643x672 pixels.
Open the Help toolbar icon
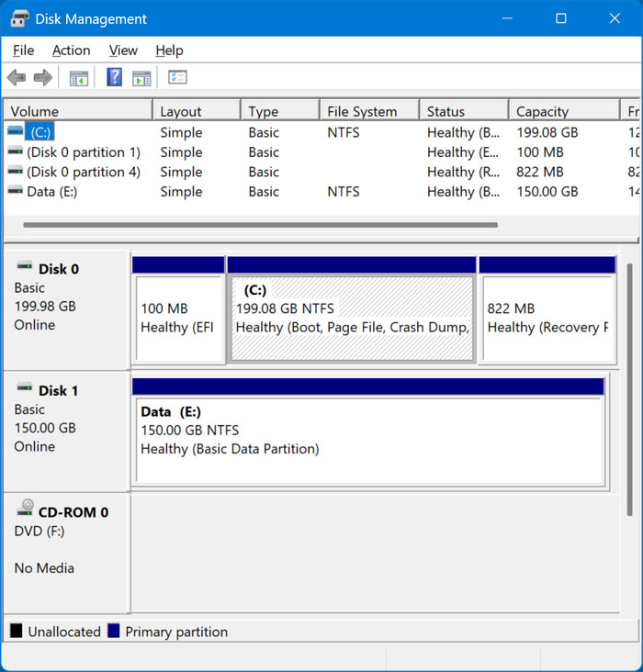tap(114, 77)
